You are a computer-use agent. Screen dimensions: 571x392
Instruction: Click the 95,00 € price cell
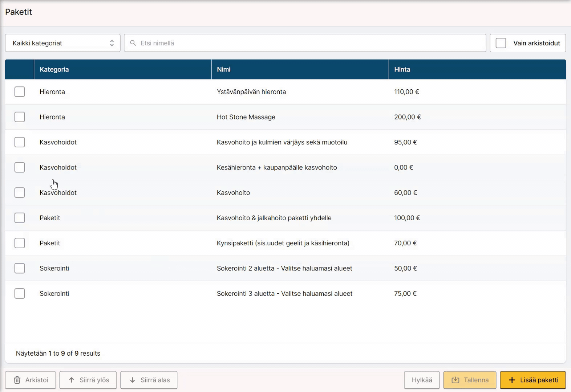coord(405,142)
